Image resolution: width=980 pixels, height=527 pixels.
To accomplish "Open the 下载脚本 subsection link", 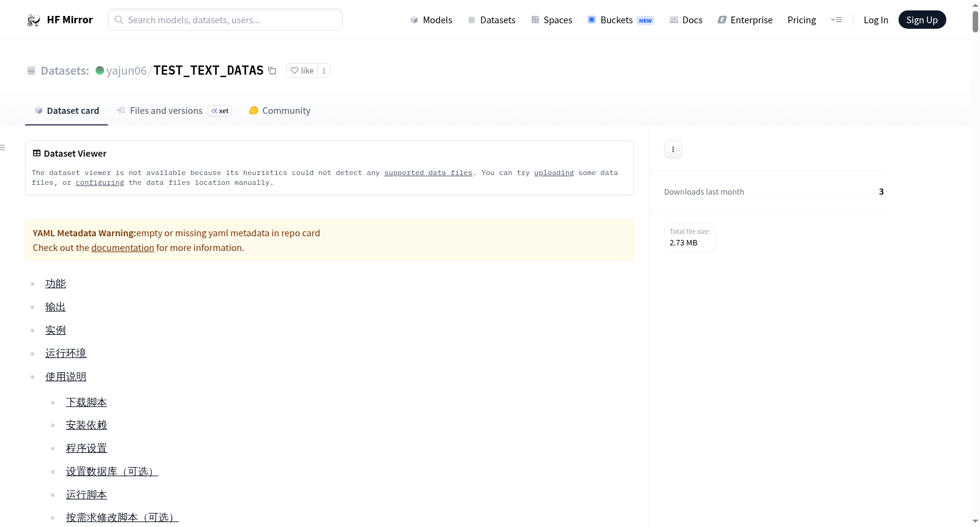I will tap(86, 402).
